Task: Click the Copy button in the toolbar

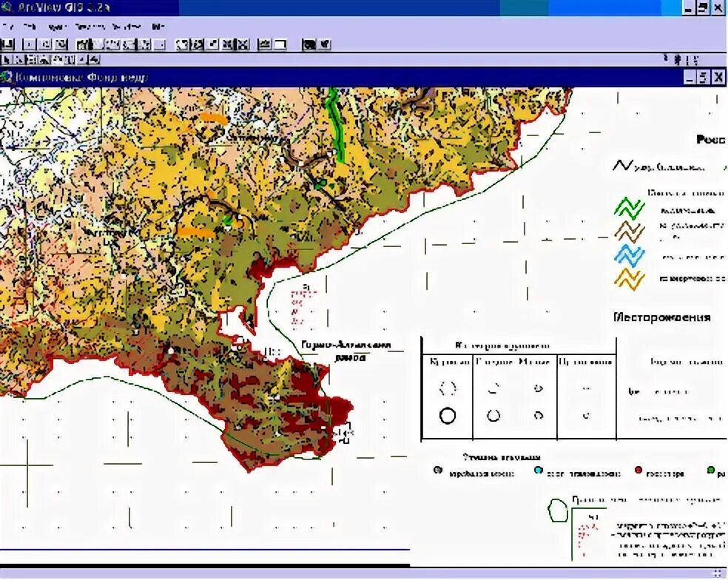Action: pyautogui.click(x=46, y=44)
